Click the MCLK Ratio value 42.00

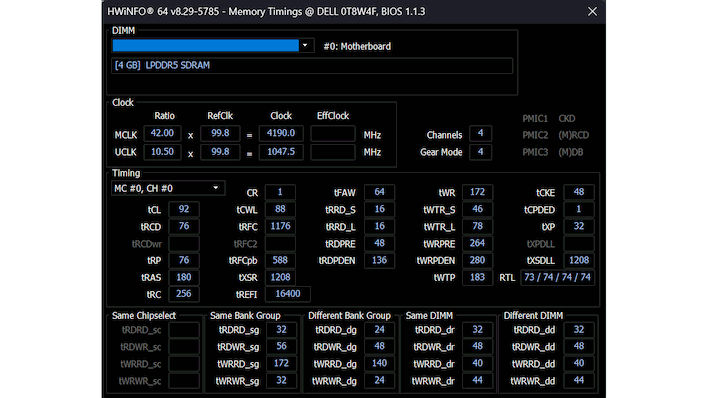[x=162, y=133]
